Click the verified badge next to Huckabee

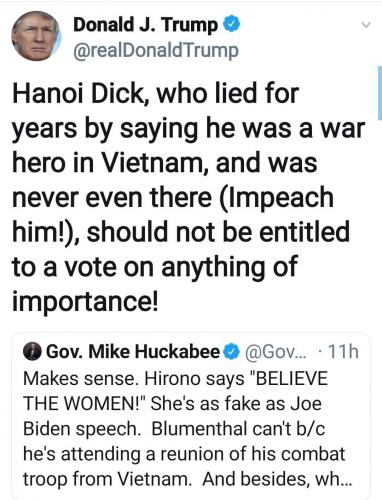(x=232, y=352)
